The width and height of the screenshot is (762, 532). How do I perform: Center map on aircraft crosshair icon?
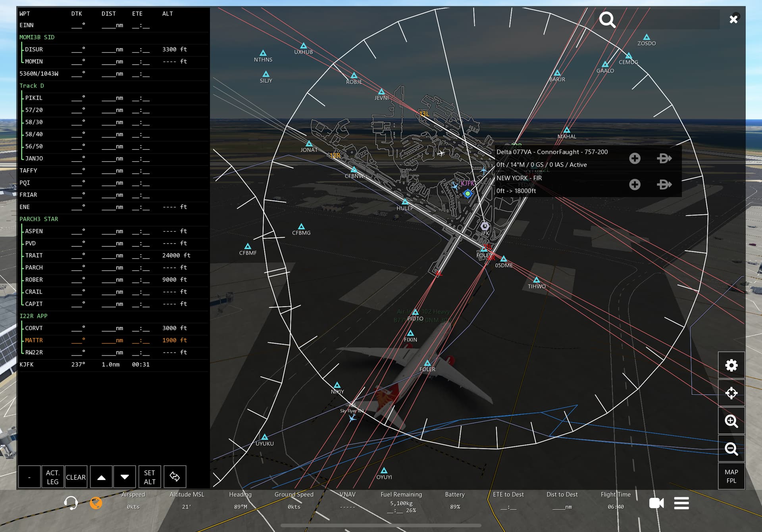[x=731, y=393]
